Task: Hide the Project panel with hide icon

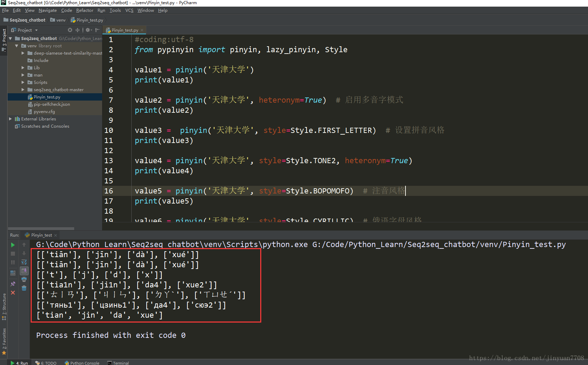Action: coord(97,30)
